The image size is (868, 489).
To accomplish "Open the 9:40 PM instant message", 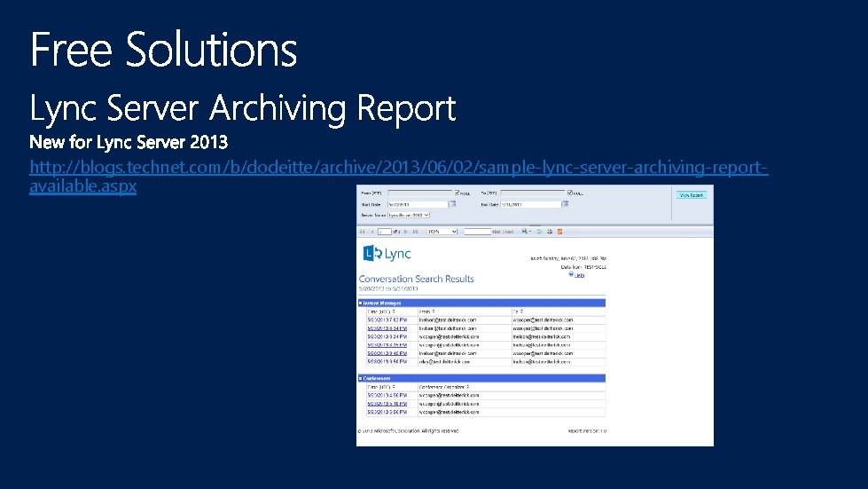I will pos(387,353).
